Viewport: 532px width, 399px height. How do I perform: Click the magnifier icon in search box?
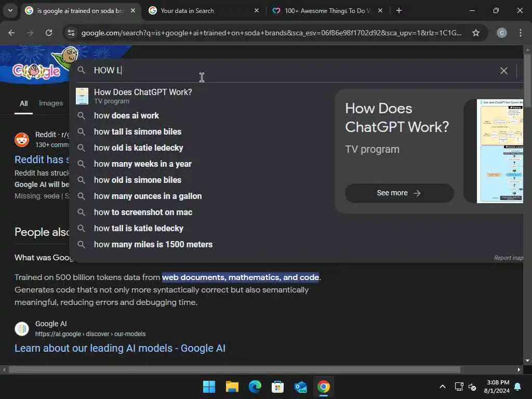click(81, 70)
